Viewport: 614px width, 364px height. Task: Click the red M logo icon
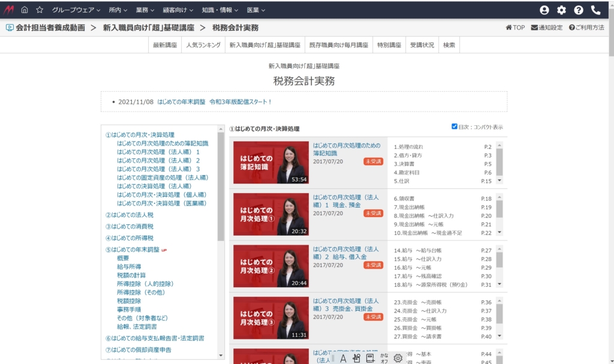8,10
